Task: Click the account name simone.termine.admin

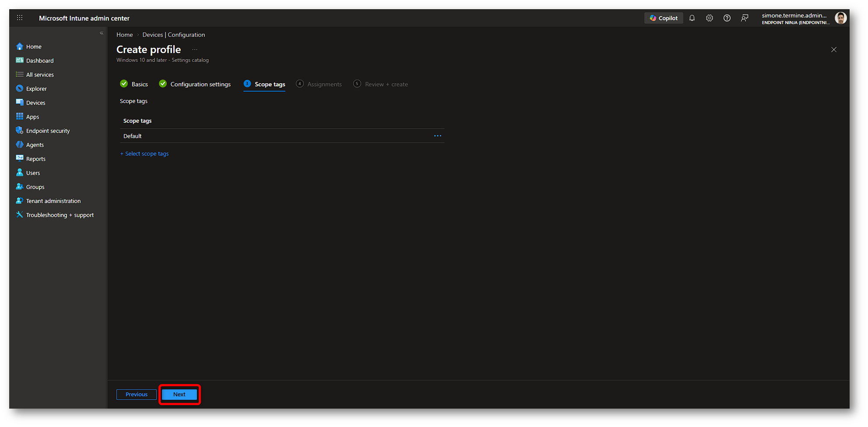Action: [x=794, y=15]
